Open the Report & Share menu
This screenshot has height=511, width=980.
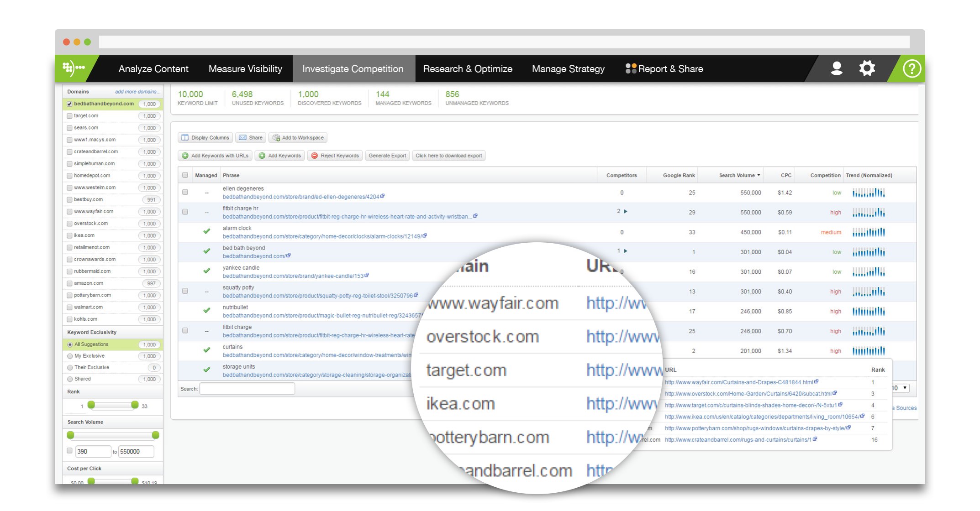point(664,69)
